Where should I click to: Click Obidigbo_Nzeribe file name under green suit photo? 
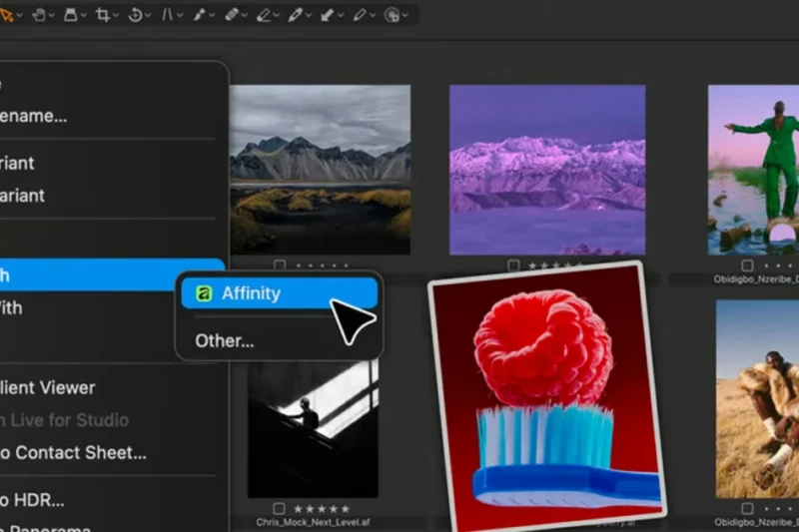point(756,279)
